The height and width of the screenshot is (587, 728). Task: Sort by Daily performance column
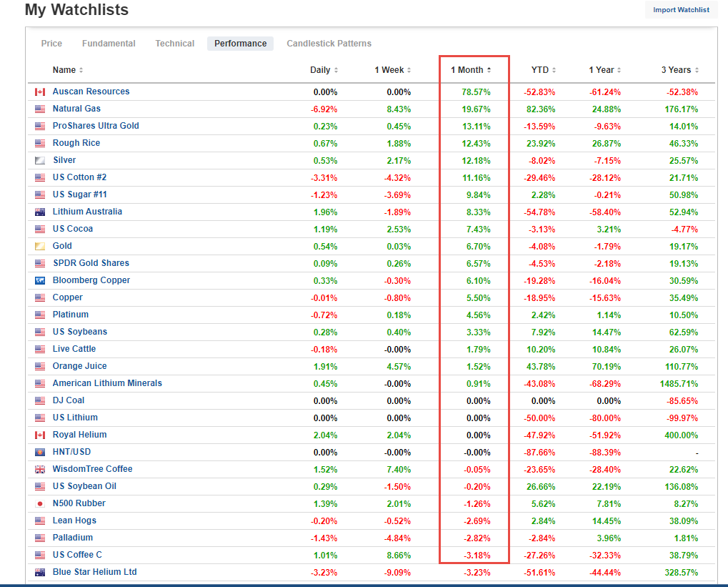(x=324, y=70)
